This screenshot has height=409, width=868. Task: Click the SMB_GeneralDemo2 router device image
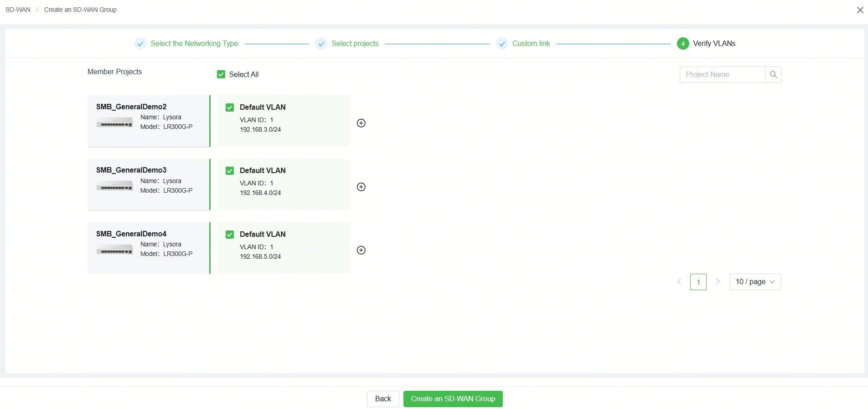pyautogui.click(x=115, y=123)
